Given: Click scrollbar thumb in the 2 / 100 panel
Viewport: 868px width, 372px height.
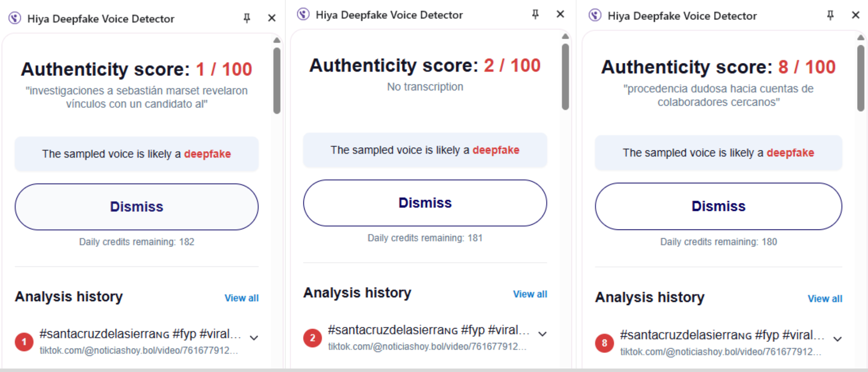Looking at the screenshot, I should (565, 76).
